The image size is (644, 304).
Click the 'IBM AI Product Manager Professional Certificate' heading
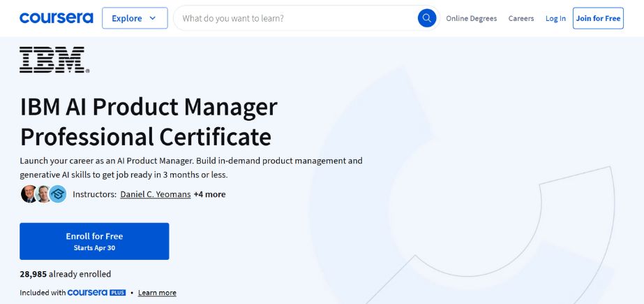[x=149, y=122]
